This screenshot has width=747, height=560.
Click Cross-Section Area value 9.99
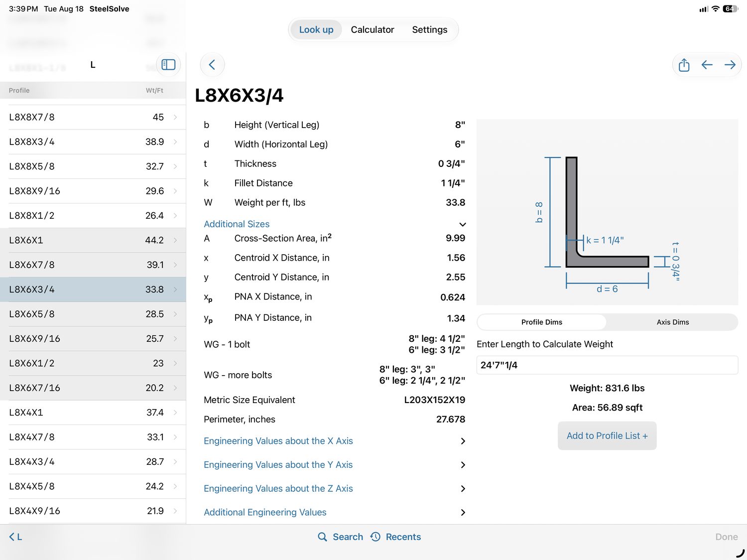455,238
